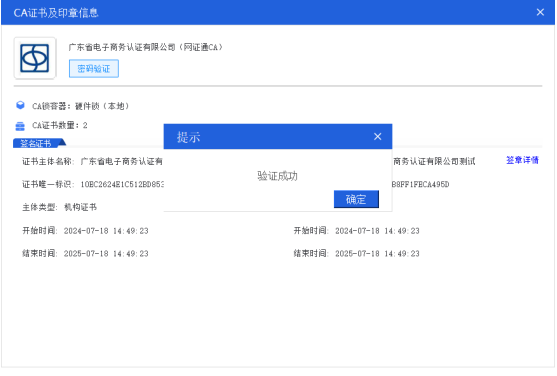Click the CA证书数量 stack icon
557x376 pixels.
coord(20,126)
